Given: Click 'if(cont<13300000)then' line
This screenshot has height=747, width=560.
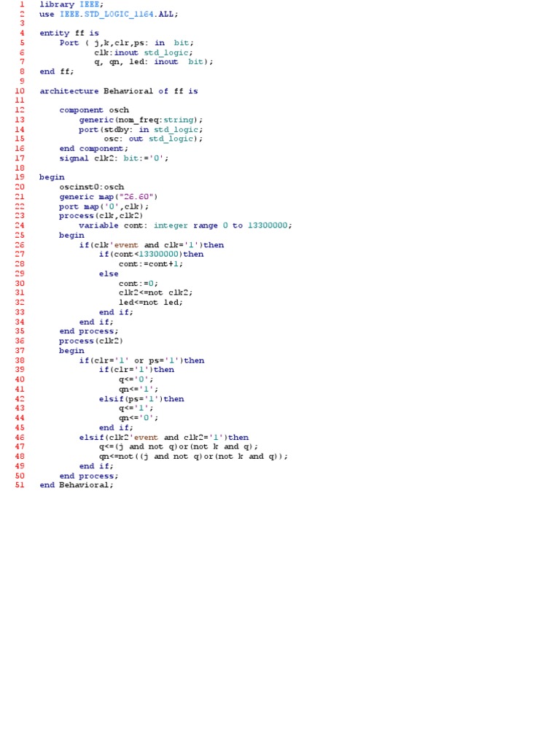Looking at the screenshot, I should tap(152, 255).
